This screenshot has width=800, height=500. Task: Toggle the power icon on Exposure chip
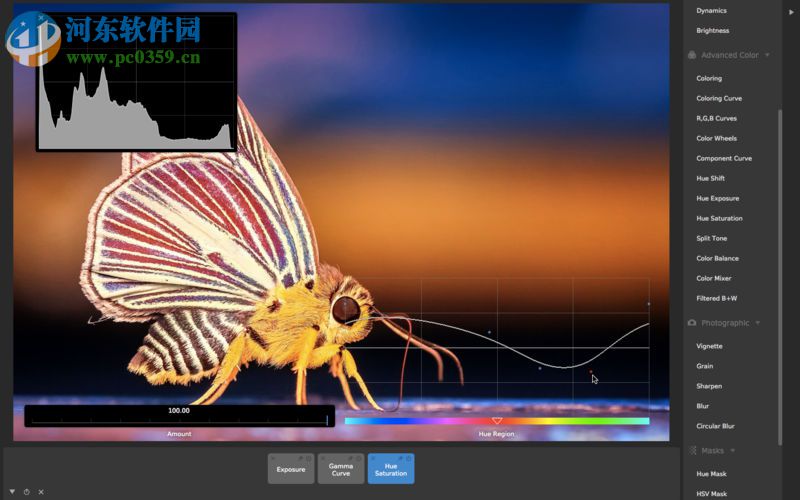309,458
